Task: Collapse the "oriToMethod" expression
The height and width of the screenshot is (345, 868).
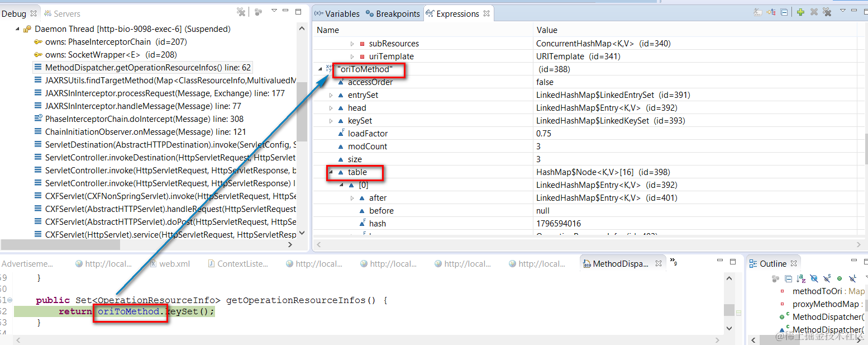Action: (x=320, y=69)
